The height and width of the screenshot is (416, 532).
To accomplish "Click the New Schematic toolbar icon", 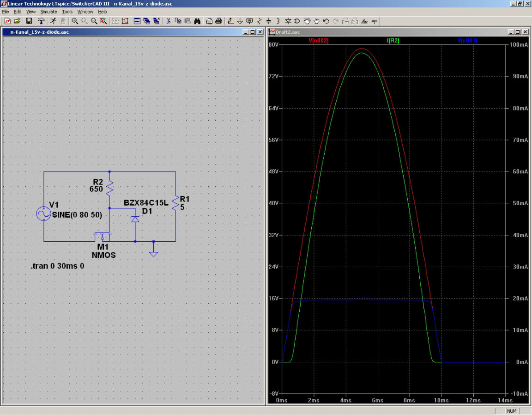I will click(7, 21).
